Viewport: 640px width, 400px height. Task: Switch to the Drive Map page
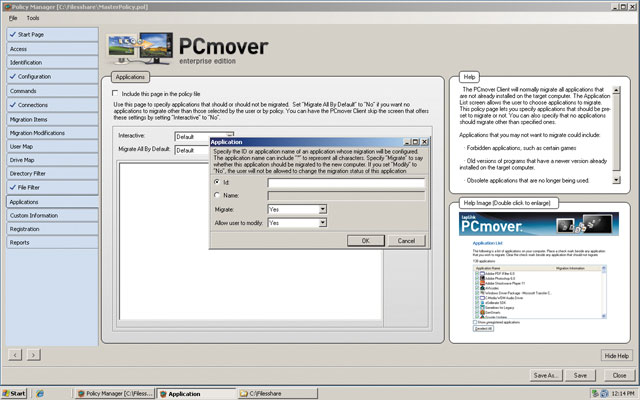tap(52, 160)
